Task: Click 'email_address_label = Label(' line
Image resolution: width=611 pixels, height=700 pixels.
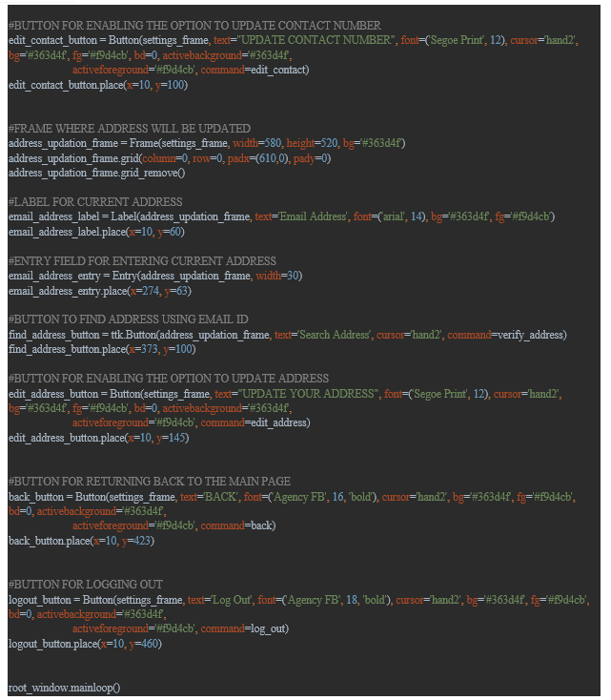Action: pyautogui.click(x=281, y=217)
